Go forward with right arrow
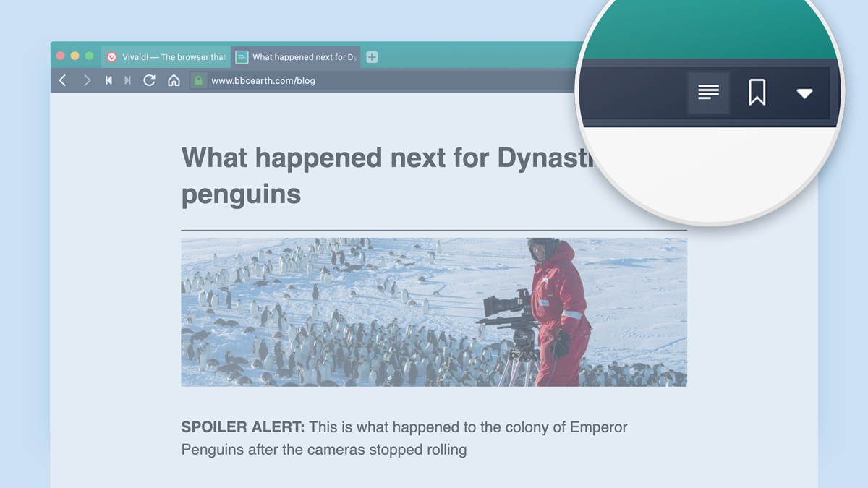 [87, 80]
